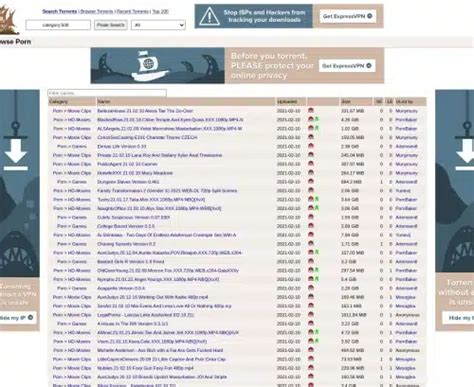This screenshot has width=474, height=387.
Task: Click magnet icon in the 3.22 GiB row
Action: [311, 323]
